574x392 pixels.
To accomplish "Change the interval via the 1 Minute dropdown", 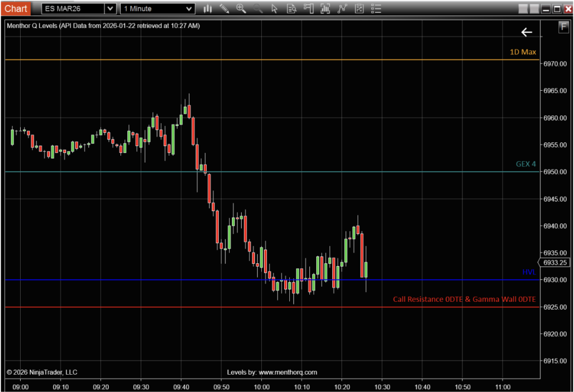I will [x=157, y=8].
